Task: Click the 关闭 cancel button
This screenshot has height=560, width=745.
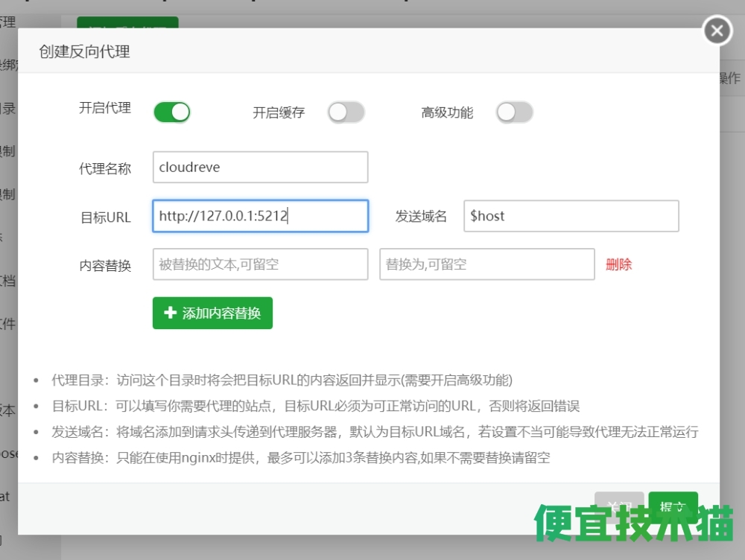Action: pos(620,506)
